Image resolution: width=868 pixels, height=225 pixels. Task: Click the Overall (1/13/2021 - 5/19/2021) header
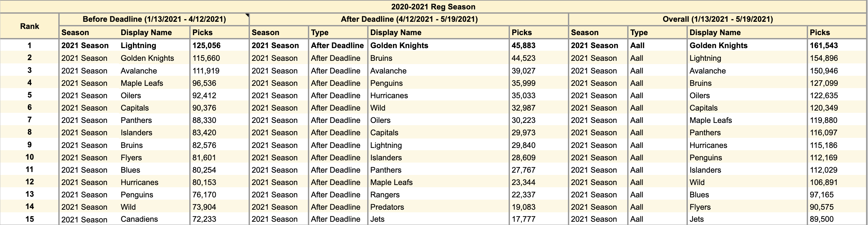point(717,20)
